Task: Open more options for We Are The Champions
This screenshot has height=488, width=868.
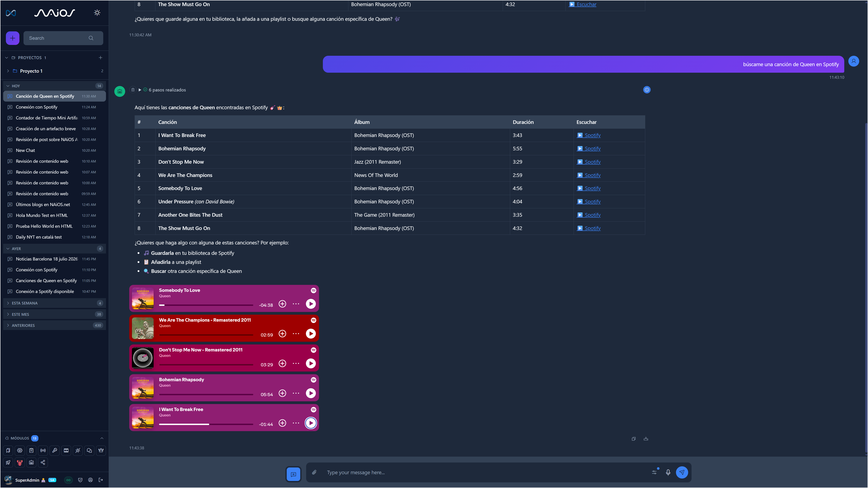Action: 296,334
